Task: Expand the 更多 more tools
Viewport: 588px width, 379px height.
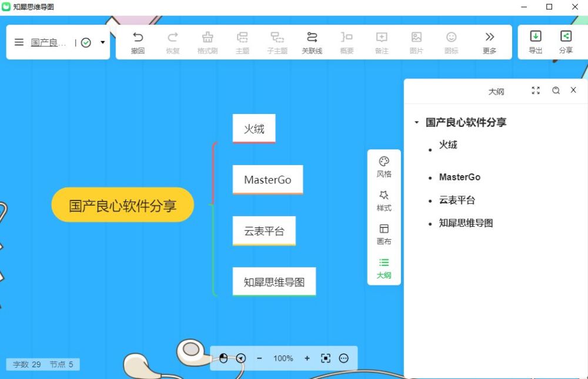Action: pos(489,43)
